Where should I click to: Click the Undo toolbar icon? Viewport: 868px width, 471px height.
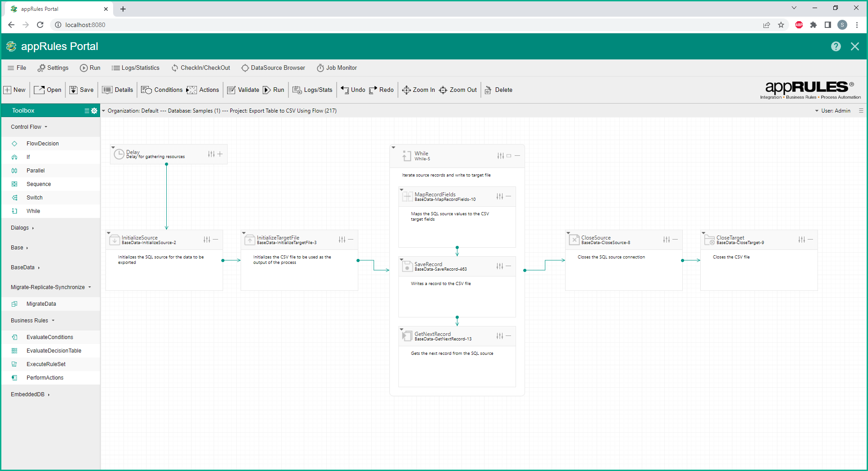tap(345, 90)
